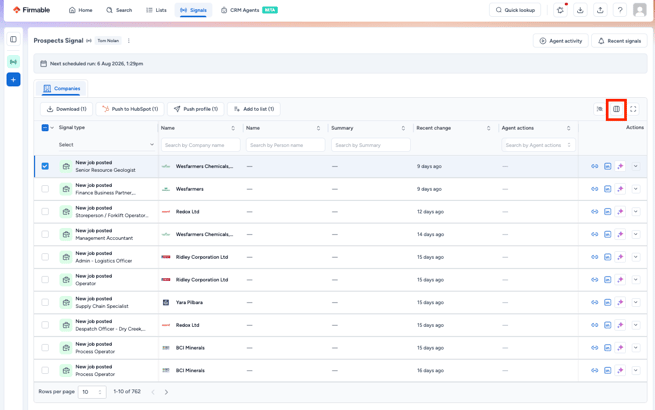The width and height of the screenshot is (655, 410).
Task: Click the top bar download icon
Action: (580, 10)
